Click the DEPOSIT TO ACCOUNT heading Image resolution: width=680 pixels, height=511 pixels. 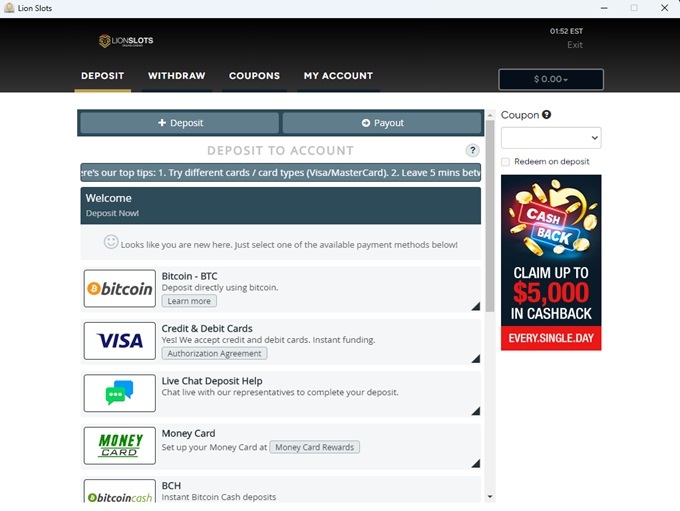tap(281, 151)
